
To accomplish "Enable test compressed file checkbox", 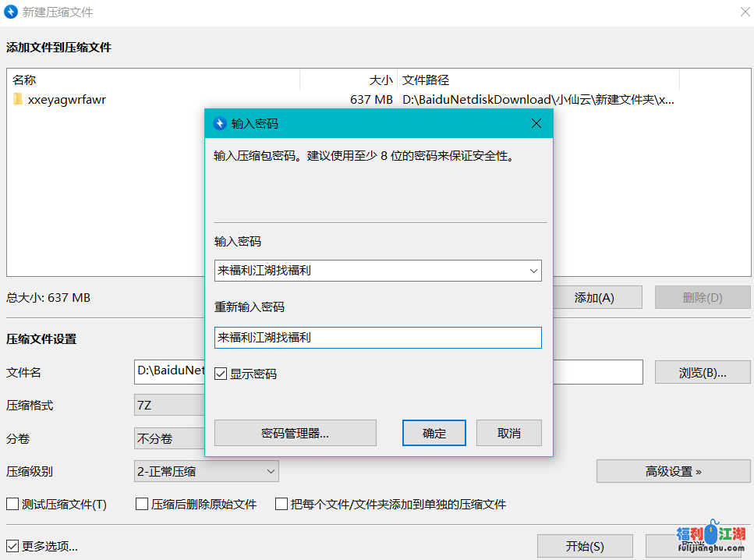I will (12, 505).
